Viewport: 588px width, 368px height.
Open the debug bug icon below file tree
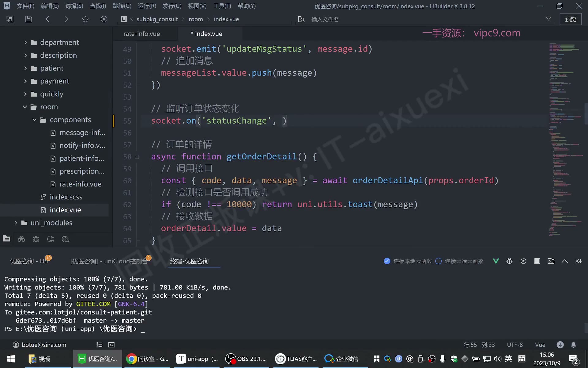(x=36, y=239)
